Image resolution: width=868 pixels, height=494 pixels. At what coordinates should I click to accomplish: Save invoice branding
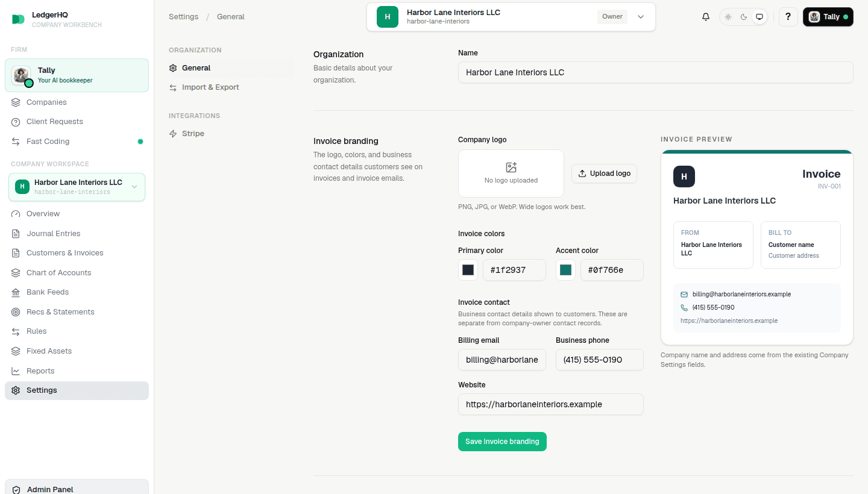point(502,442)
